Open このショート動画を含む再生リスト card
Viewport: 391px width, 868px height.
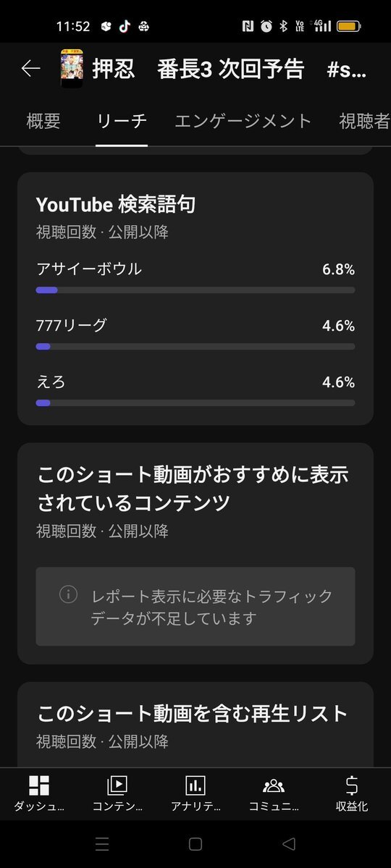(x=195, y=725)
